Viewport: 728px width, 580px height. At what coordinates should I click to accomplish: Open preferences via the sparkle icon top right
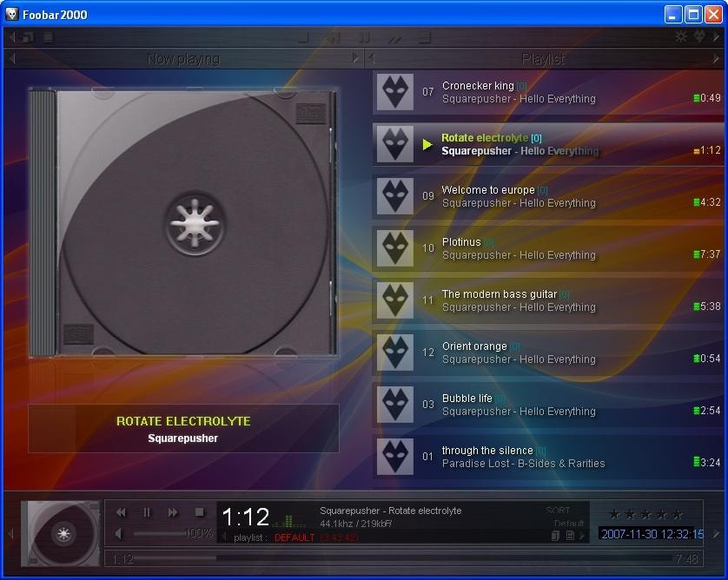pos(680,36)
